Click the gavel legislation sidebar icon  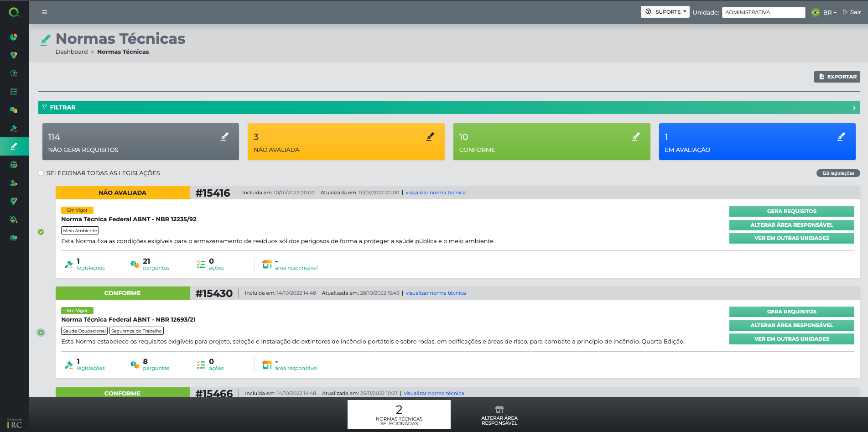click(x=14, y=128)
